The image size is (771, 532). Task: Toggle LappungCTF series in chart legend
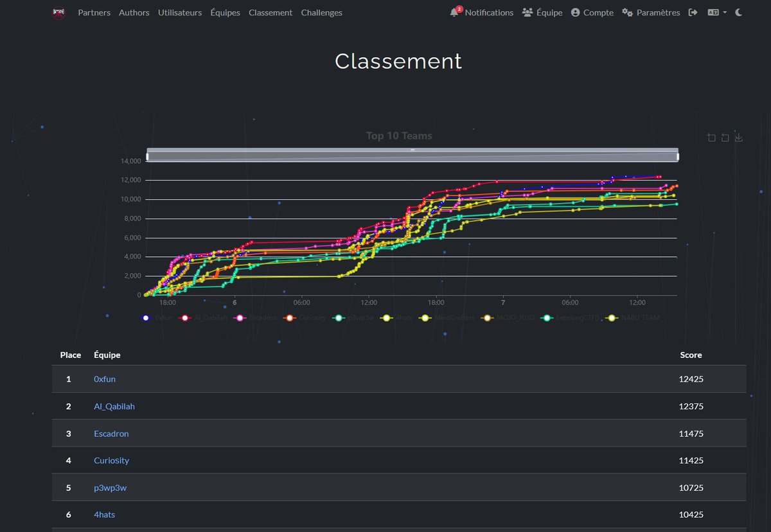571,317
